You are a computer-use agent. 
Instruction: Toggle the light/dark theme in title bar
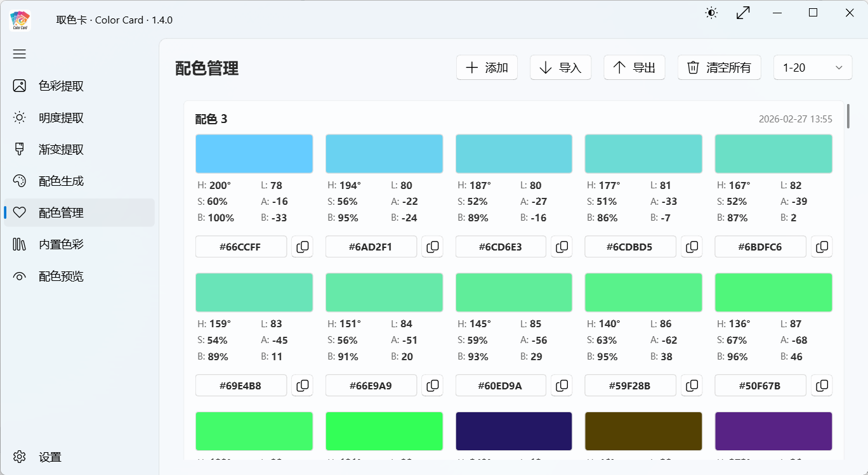711,12
